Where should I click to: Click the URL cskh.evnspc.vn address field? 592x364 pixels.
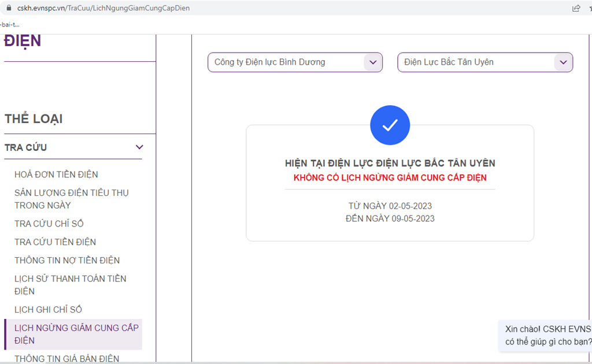click(x=103, y=8)
